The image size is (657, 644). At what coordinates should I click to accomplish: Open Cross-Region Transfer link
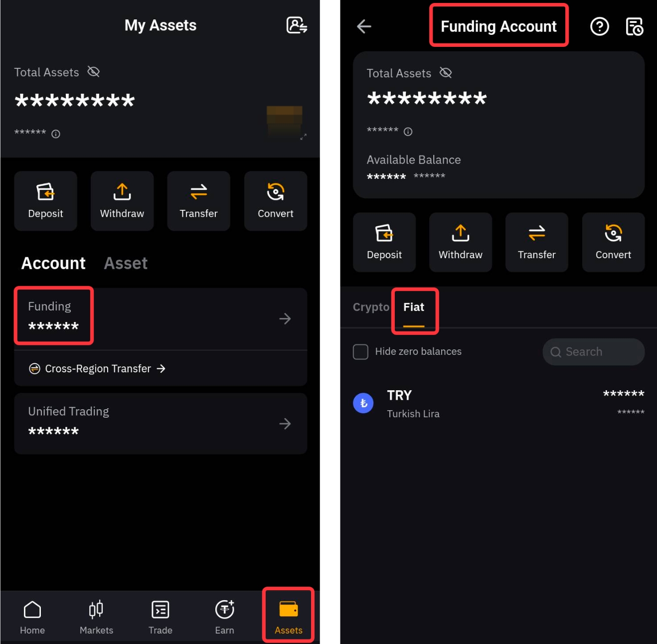(98, 368)
